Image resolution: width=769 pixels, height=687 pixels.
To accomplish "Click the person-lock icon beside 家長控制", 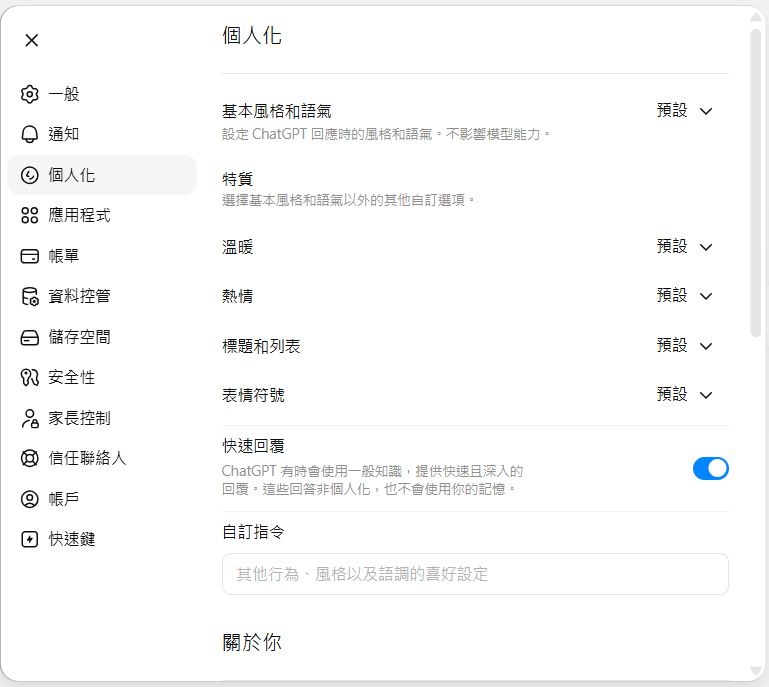I will pos(29,418).
